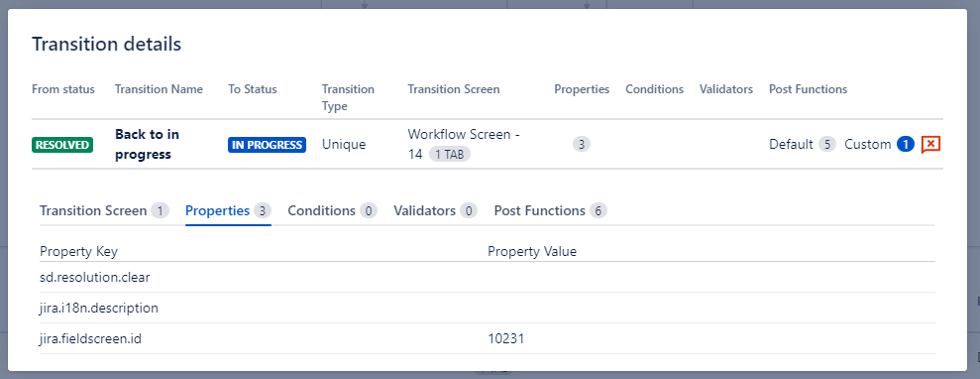Click the Workflow Screen - 14 link
The height and width of the screenshot is (379, 980).
[464, 144]
